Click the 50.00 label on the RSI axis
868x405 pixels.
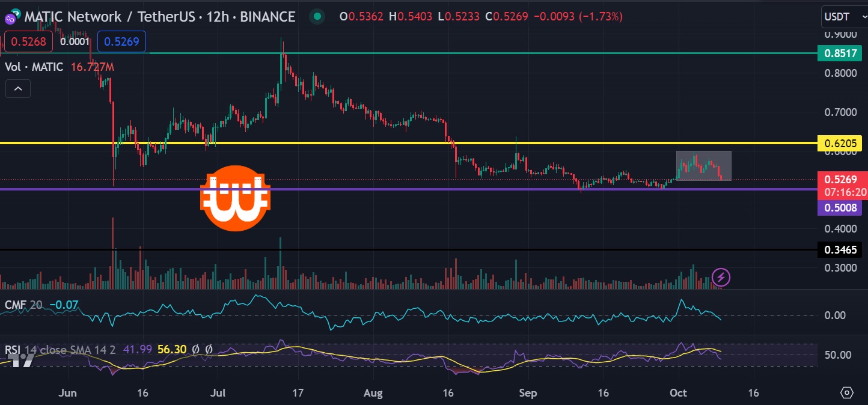837,355
